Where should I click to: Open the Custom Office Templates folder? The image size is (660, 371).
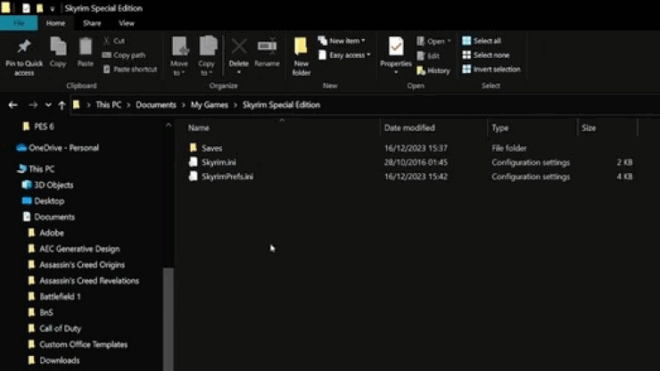(83, 344)
